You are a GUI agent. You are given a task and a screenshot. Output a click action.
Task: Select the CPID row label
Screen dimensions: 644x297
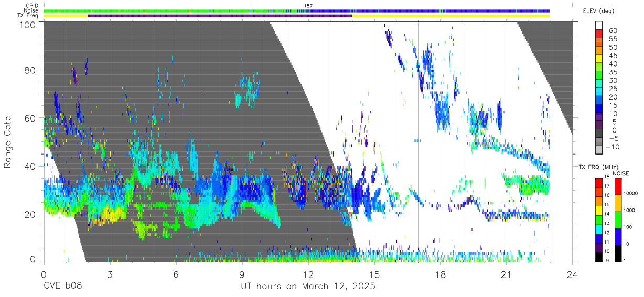pos(32,5)
